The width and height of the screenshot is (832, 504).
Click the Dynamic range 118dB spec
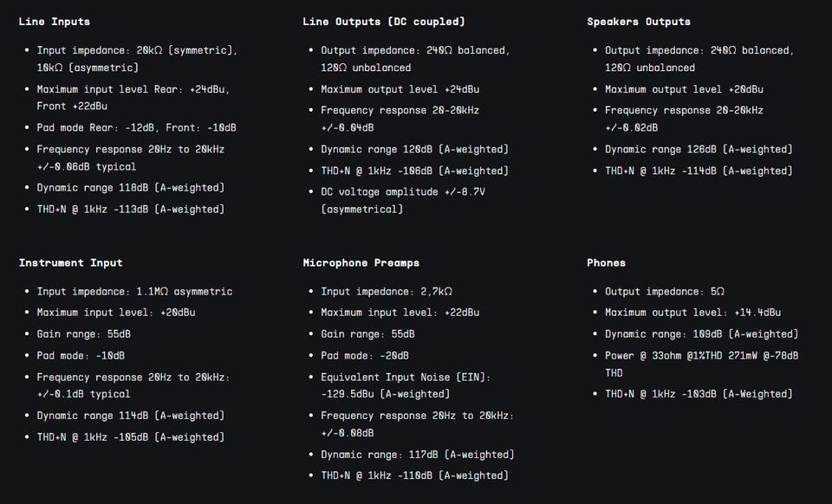(131, 188)
